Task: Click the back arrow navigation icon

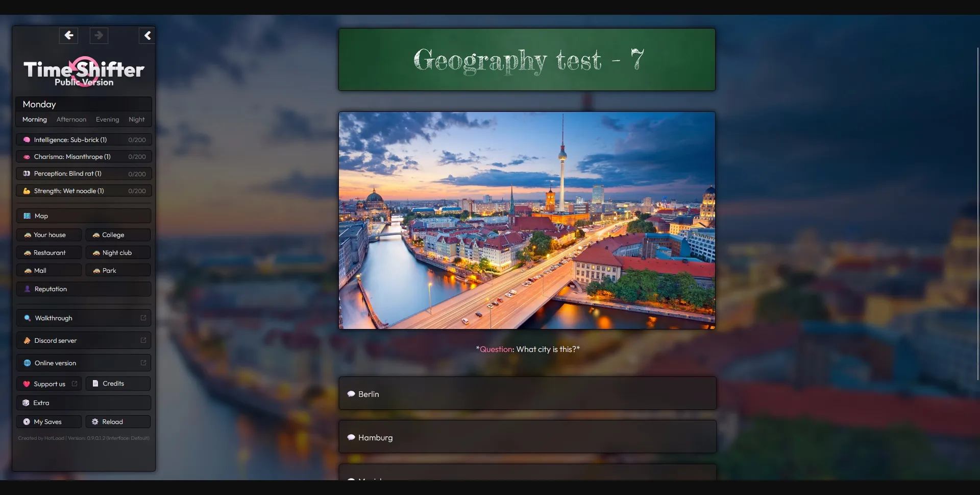Action: pyautogui.click(x=68, y=35)
